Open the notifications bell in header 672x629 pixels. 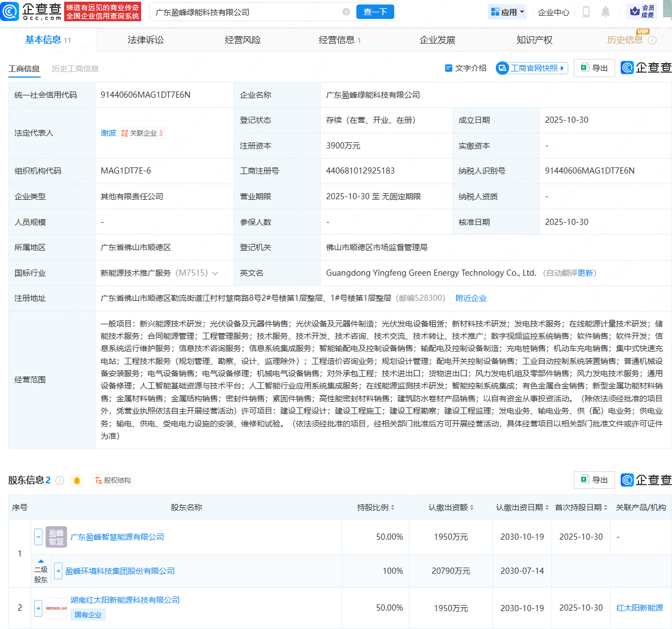click(606, 12)
